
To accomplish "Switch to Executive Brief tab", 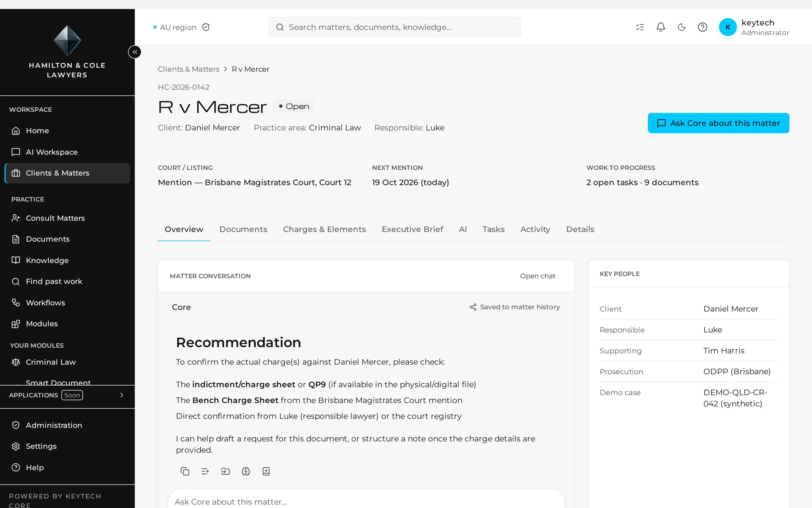I will pos(412,229).
